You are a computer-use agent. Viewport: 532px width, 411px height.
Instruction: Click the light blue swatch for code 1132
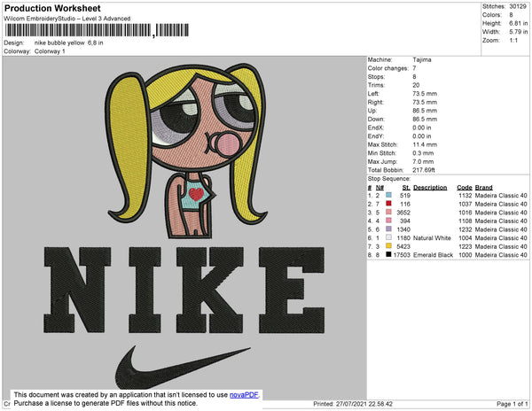click(388, 195)
